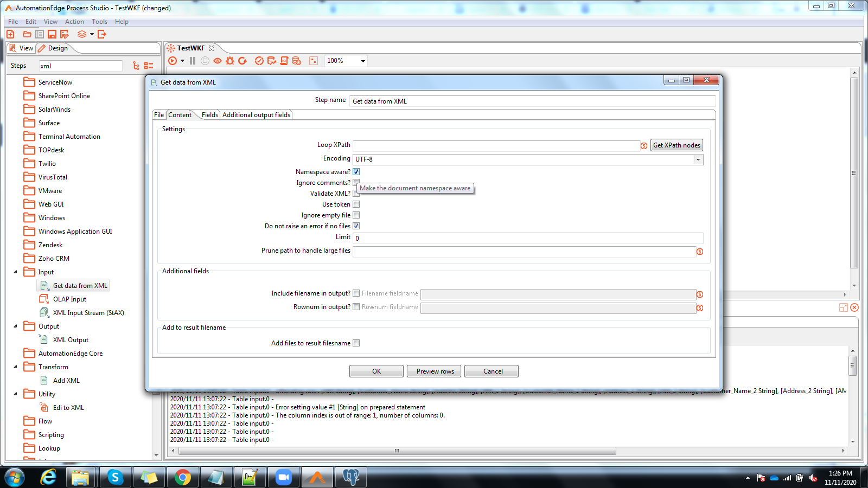
Task: Collapse the Output folder
Action: coord(15,326)
